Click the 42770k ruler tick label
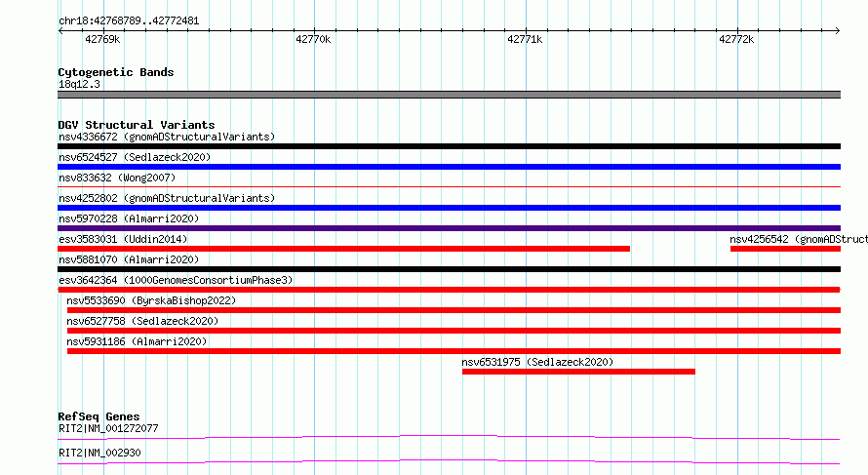The image size is (868, 475). tap(313, 39)
